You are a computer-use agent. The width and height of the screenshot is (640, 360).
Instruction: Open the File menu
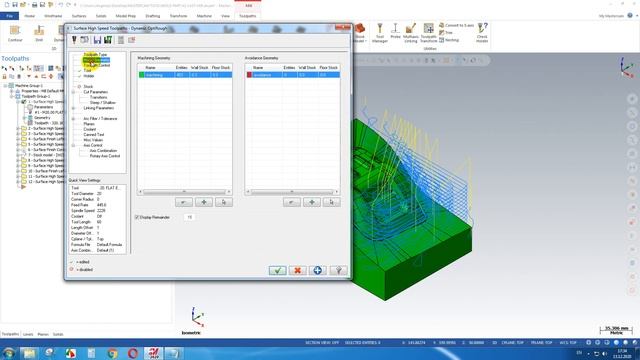(9, 16)
